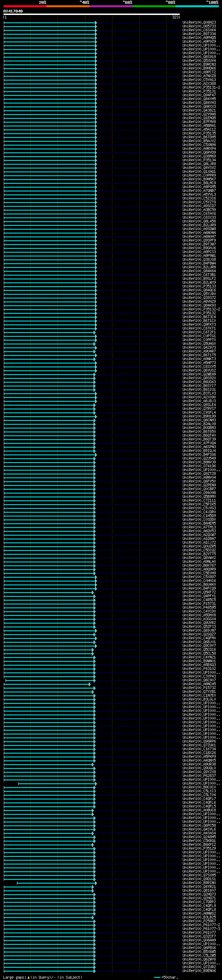Viewport: 222px width, 980px height.
Task: Click hit label UniRef100_B9WN01
Action: (x=199, y=661)
